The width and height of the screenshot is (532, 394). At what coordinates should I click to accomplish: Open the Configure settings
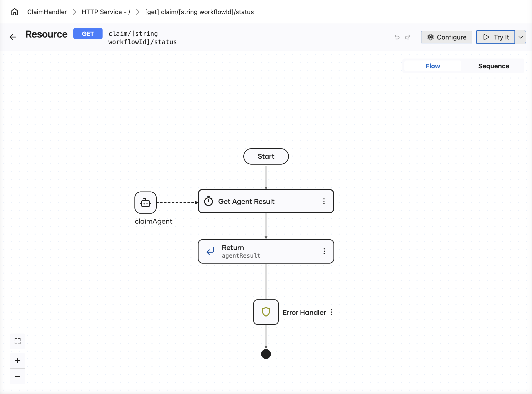pyautogui.click(x=446, y=37)
